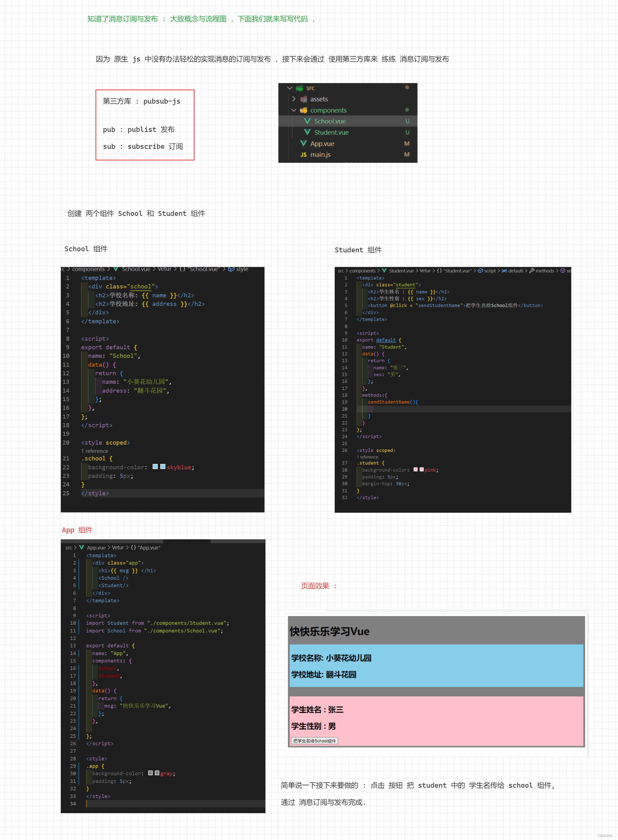Screen dimensions: 618x840
Task: Open src breadcrumb in App.vue editor
Action: click(69, 548)
